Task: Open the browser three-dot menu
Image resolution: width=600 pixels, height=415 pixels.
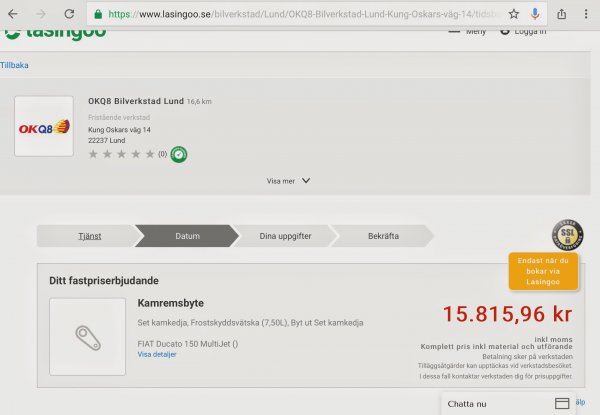Action: [587, 14]
